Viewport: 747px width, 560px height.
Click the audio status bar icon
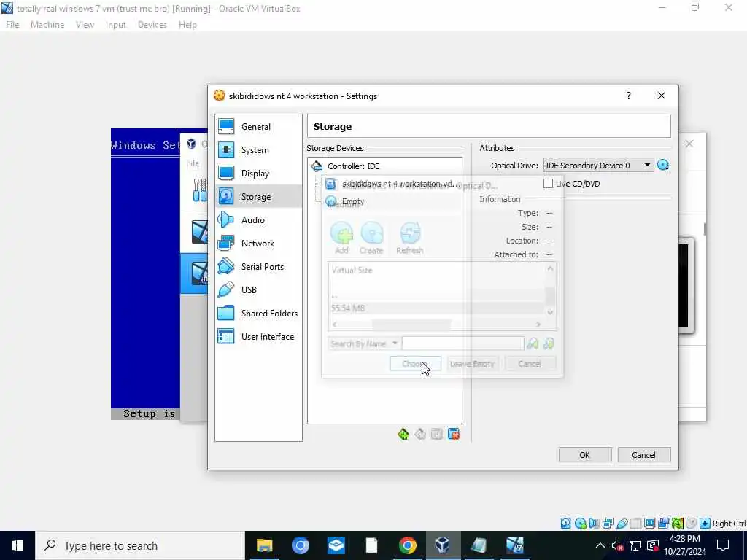click(x=594, y=524)
